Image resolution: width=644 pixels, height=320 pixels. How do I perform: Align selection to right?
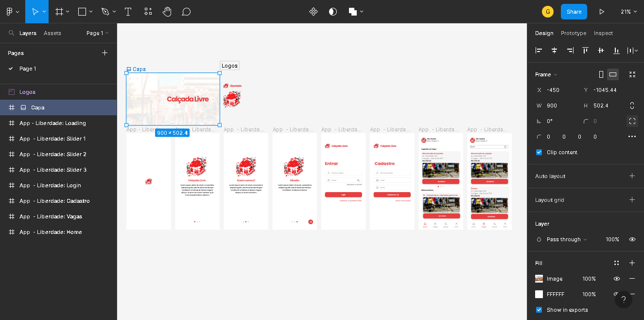tap(570, 50)
